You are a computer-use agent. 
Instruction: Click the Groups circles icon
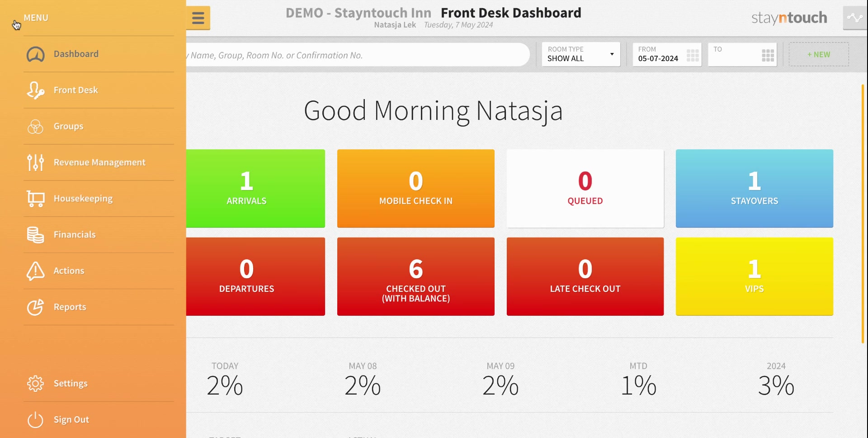pos(35,126)
